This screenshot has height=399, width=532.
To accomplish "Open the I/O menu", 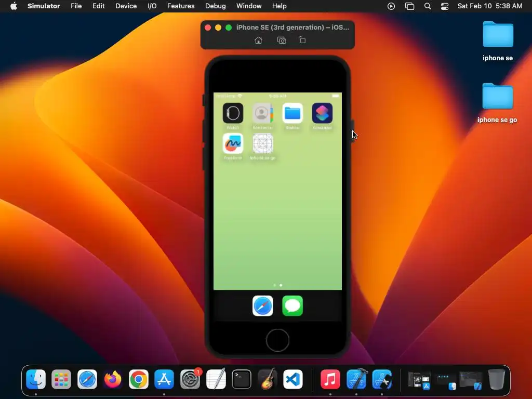I will pos(152,6).
